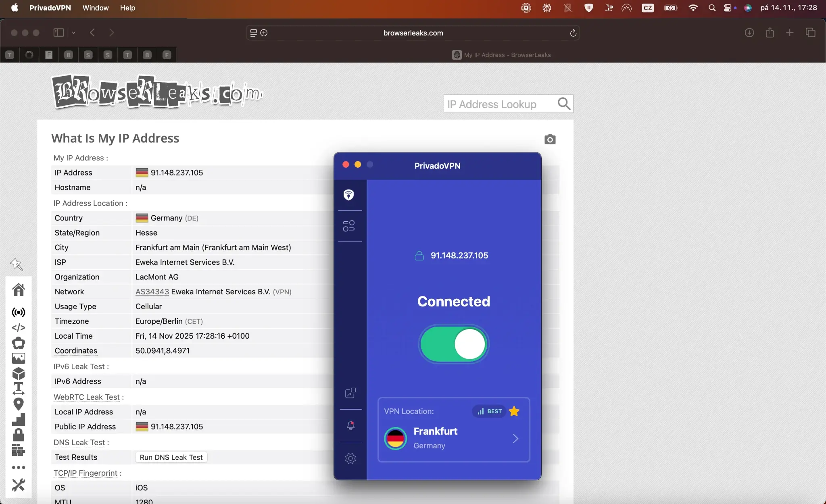Click the PrivadoVPN shield logo icon
Image resolution: width=826 pixels, height=504 pixels.
tap(349, 195)
